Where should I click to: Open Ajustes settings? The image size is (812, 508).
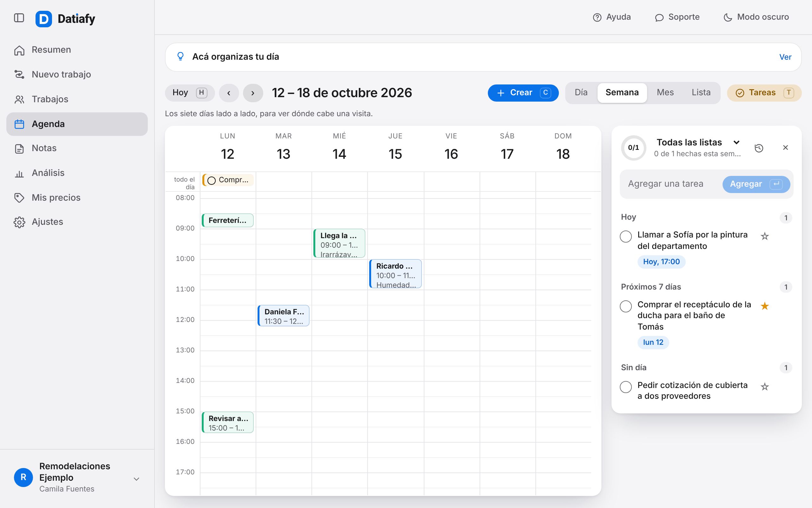[x=77, y=222]
